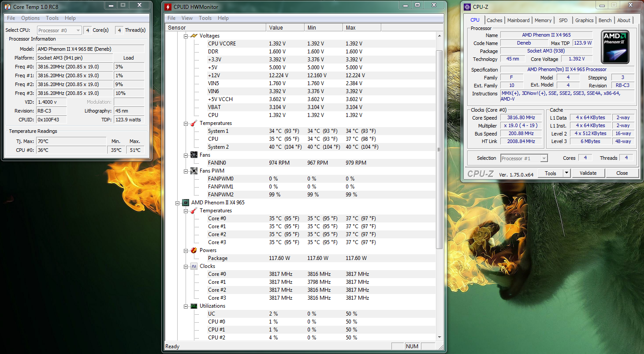Screen dimensions: 644x354
Task: Click the CPU-Z title bar chip icon
Action: click(467, 7)
